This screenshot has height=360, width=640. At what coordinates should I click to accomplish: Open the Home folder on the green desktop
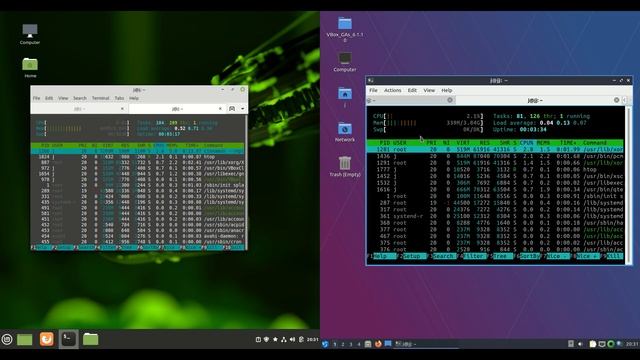(30, 67)
